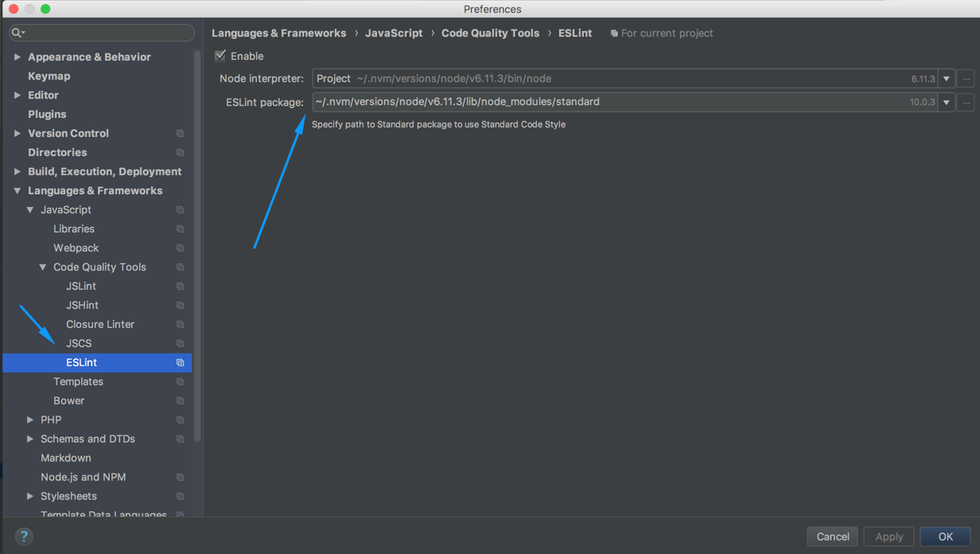The height and width of the screenshot is (554, 980).
Task: Click the help question mark icon
Action: pos(24,536)
